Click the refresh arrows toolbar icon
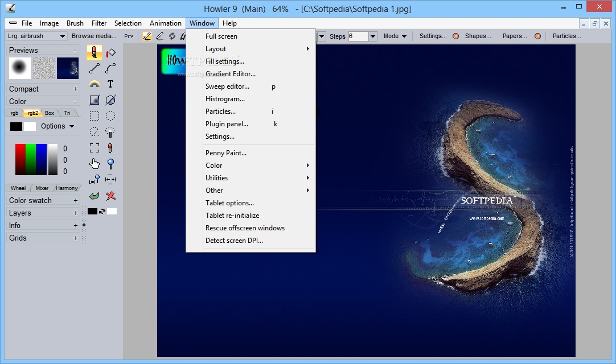 coord(172,36)
